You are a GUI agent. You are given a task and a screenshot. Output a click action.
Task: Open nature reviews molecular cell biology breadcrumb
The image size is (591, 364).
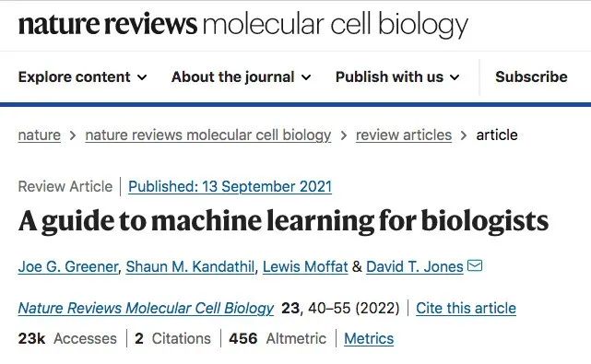(208, 135)
